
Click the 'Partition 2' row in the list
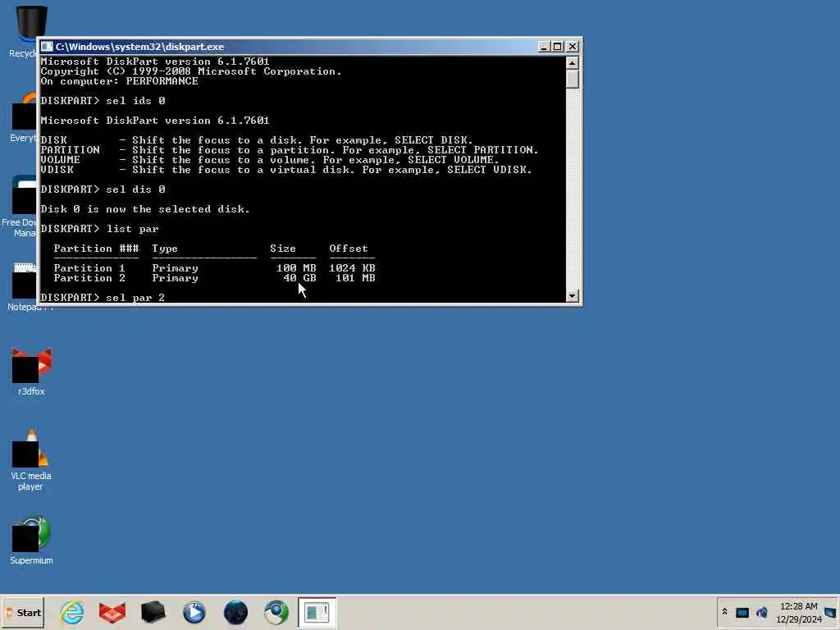pos(214,278)
